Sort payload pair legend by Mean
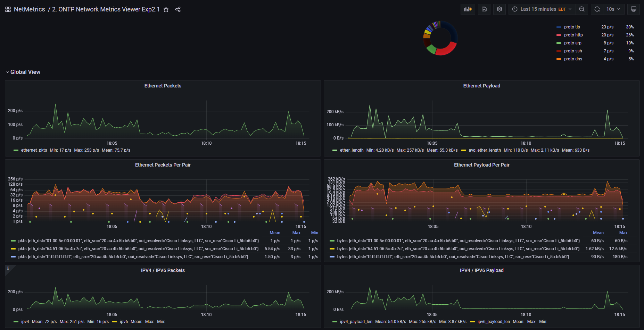 click(598, 233)
